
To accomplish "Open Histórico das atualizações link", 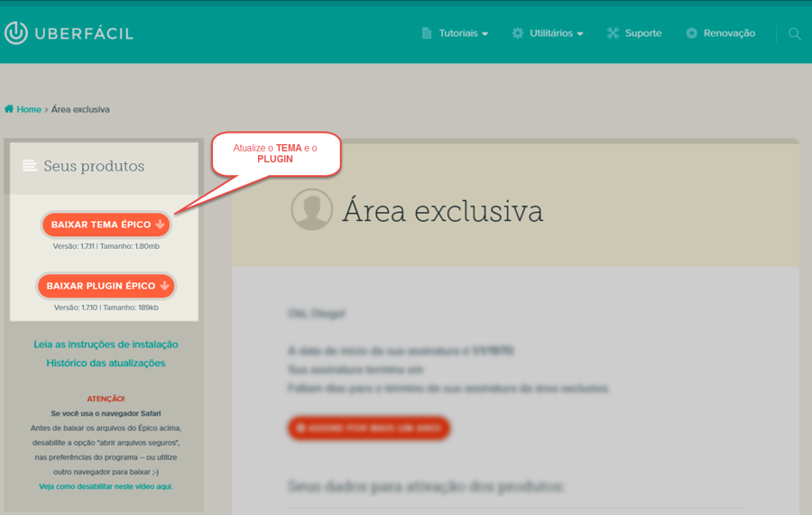I will (106, 363).
